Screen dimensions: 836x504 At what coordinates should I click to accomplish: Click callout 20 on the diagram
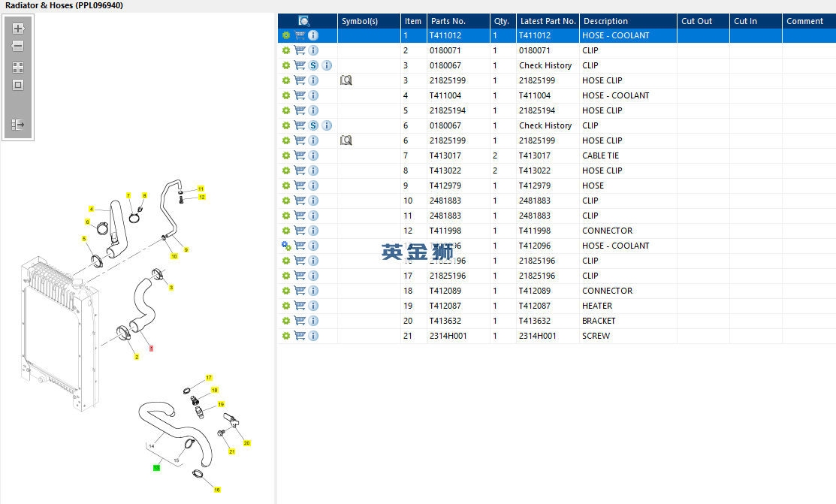[246, 442]
